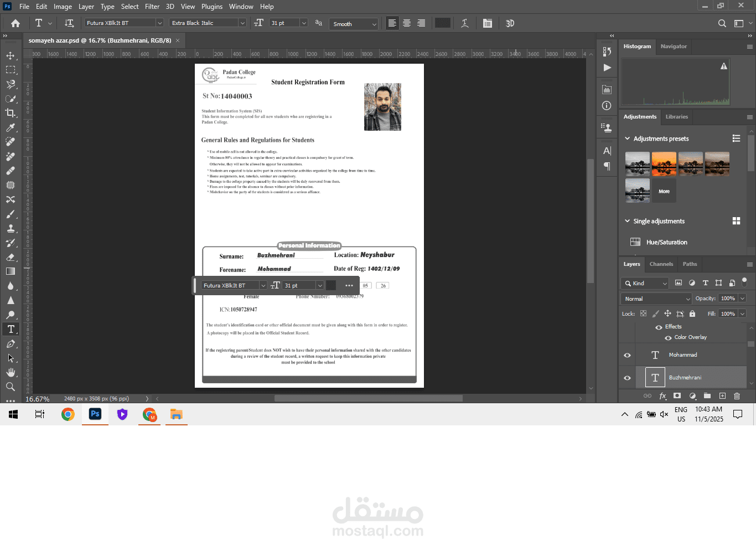Left align the text

point(392,23)
